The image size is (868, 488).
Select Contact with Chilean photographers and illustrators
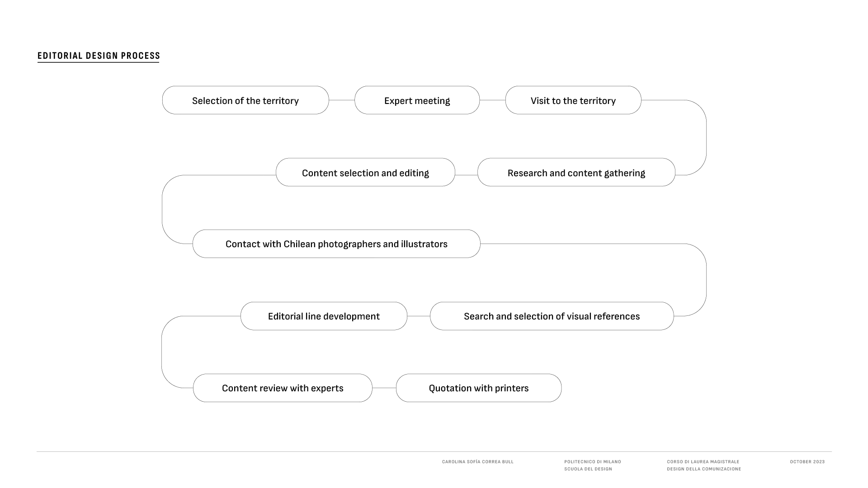(x=336, y=244)
